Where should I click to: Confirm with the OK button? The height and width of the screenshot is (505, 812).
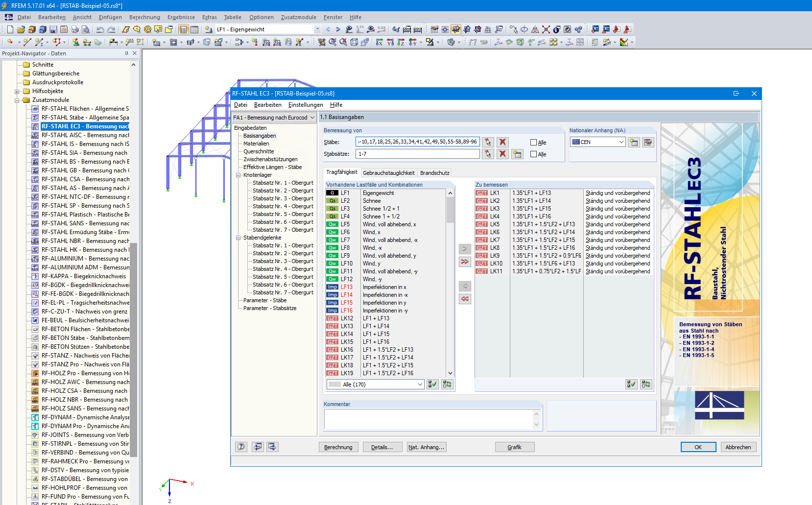[698, 447]
